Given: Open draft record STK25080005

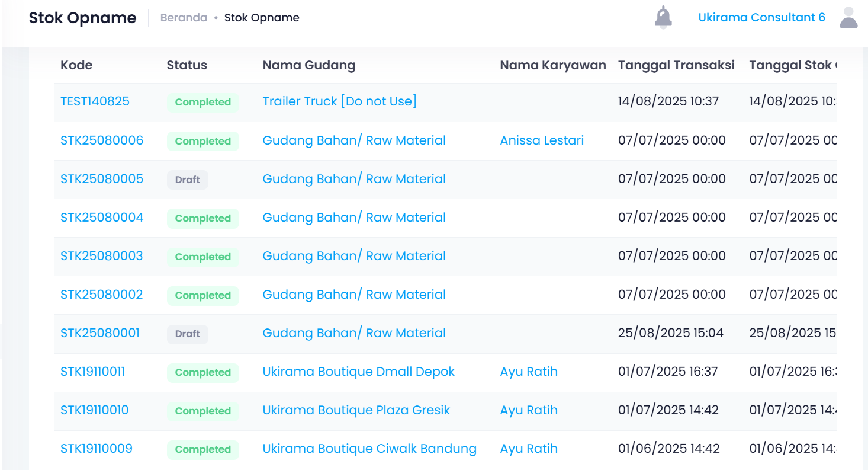Looking at the screenshot, I should tap(101, 178).
